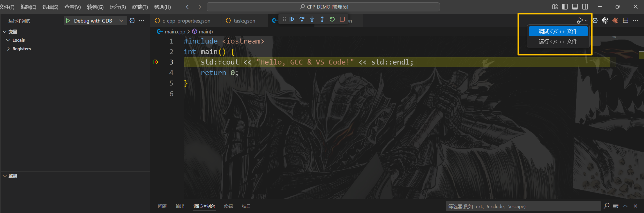Toggle primary side bar visibility
The width and height of the screenshot is (644, 213).
pos(565,7)
